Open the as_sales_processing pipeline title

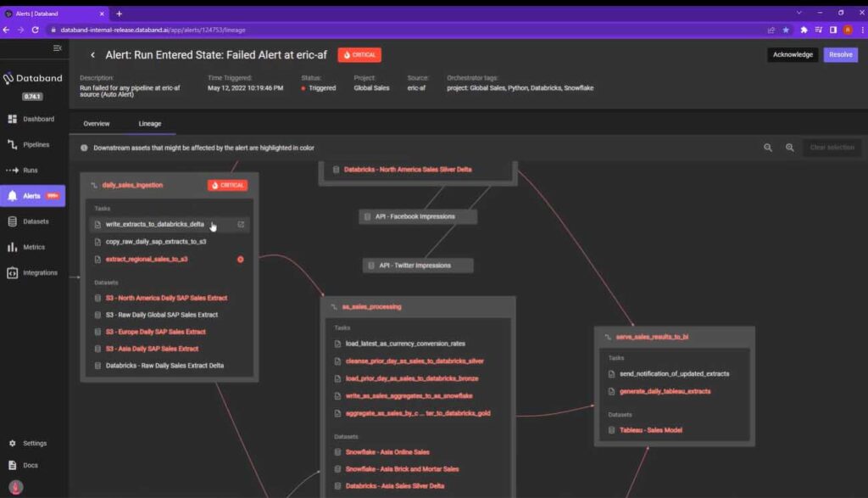pos(371,307)
